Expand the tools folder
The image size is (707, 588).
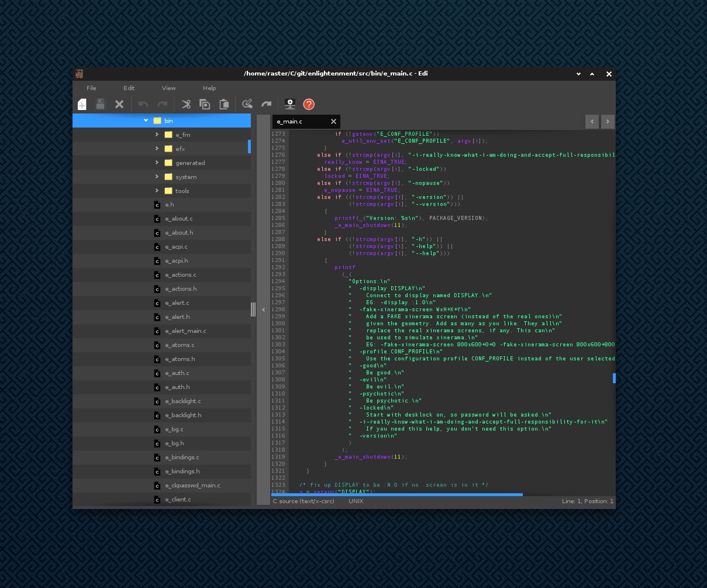157,191
